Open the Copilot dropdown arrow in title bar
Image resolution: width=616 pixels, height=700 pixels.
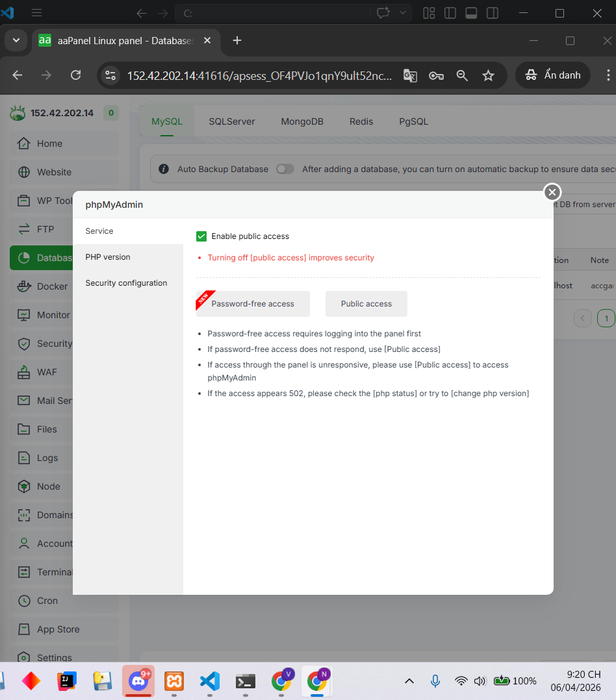pos(403,13)
